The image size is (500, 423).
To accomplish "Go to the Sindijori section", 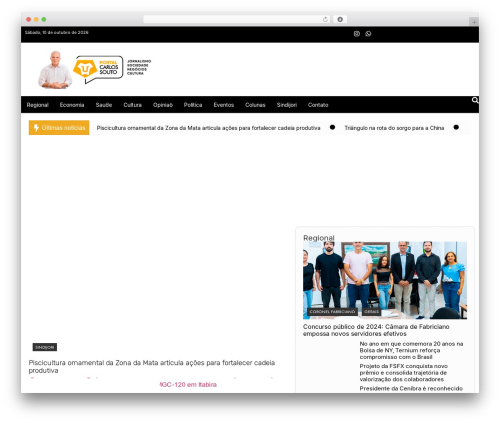I will (287, 105).
